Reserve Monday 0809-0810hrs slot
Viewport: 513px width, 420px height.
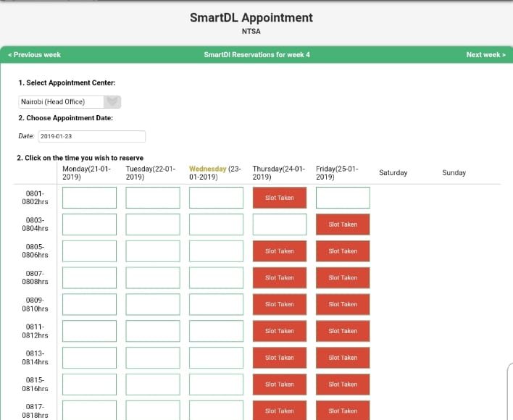[x=89, y=304]
